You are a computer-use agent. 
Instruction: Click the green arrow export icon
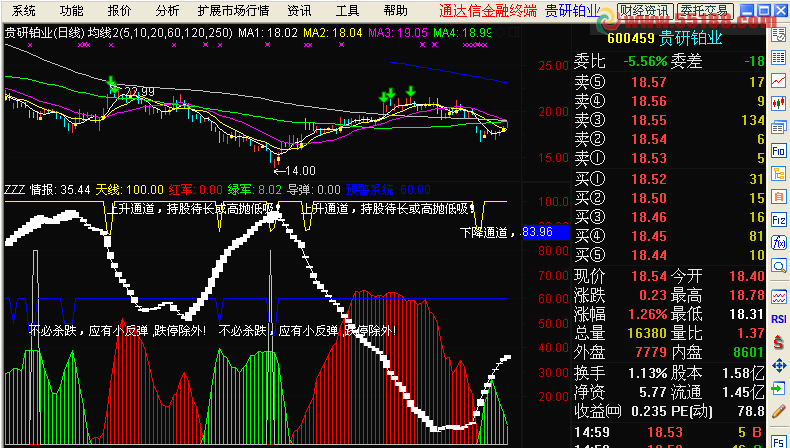point(779,389)
